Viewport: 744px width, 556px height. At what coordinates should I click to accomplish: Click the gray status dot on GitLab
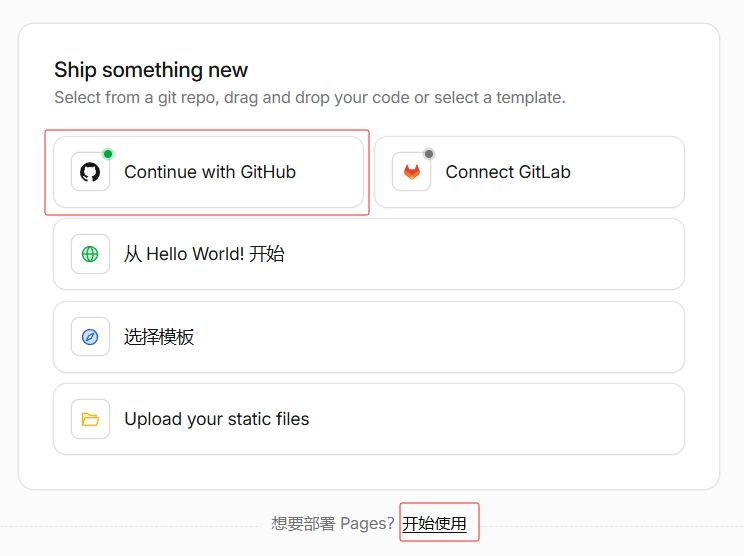click(x=429, y=154)
